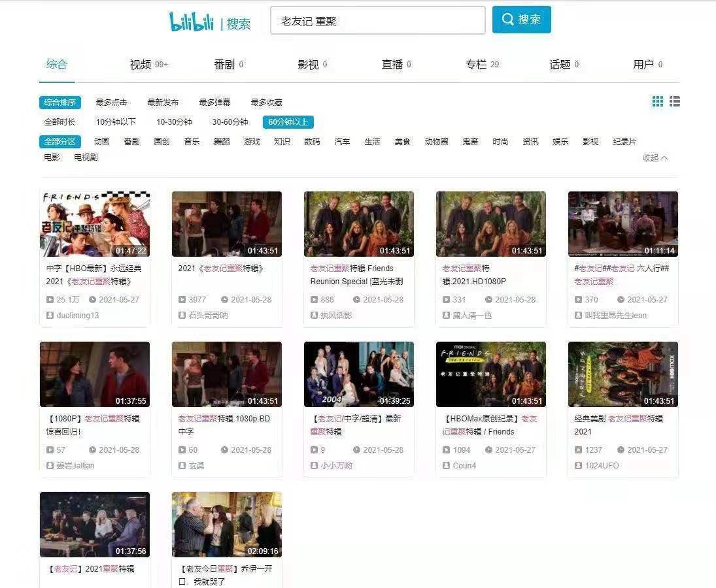Open the 01:47:22 duration video thumbnail
The image size is (716, 588).
(x=95, y=224)
